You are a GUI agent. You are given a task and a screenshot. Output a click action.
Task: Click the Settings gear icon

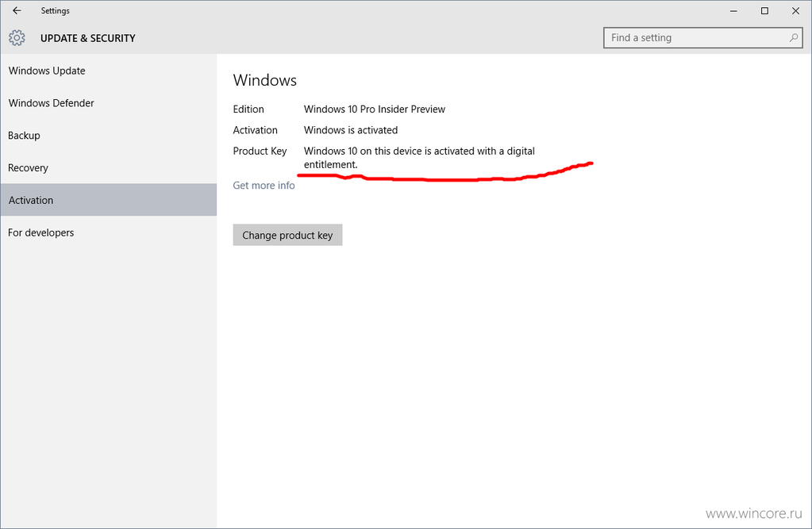(17, 38)
